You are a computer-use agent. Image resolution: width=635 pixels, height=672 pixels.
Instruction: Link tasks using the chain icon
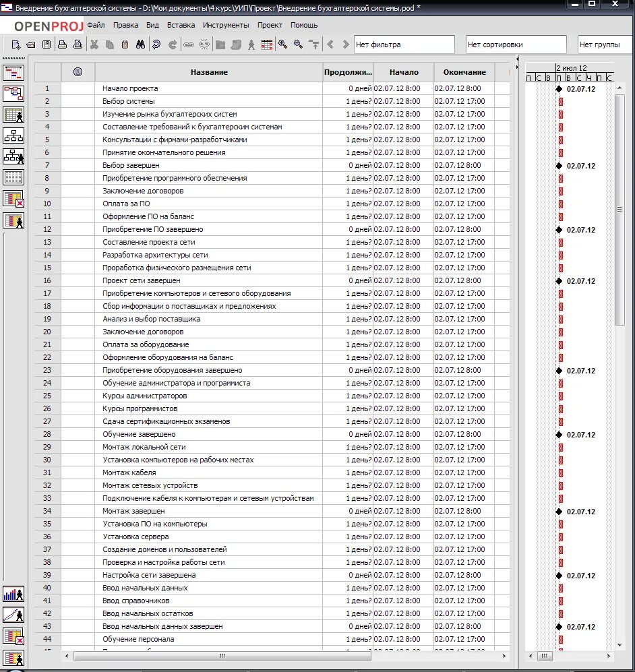point(189,44)
